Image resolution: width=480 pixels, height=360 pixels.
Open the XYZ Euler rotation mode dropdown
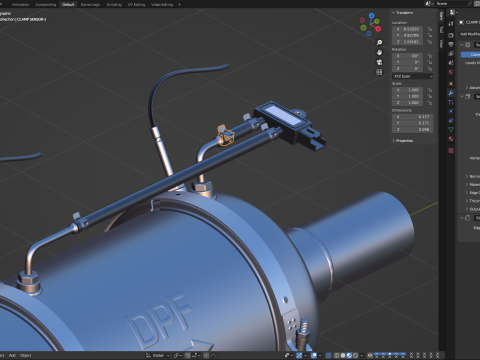pyautogui.click(x=412, y=76)
